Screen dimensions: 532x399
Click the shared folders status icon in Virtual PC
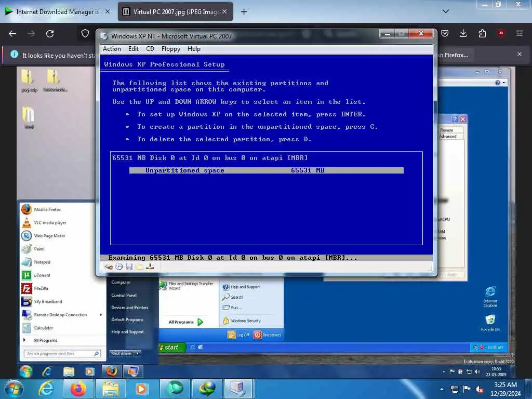click(139, 267)
